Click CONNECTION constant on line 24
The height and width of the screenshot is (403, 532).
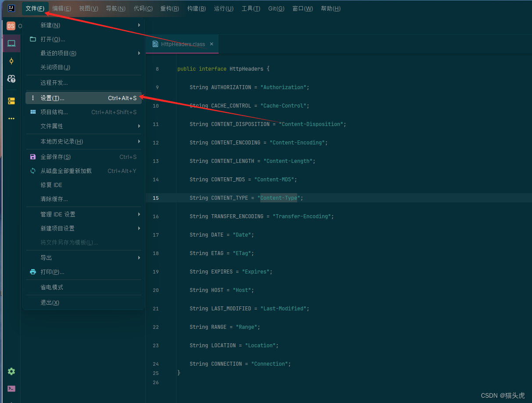[226, 364]
